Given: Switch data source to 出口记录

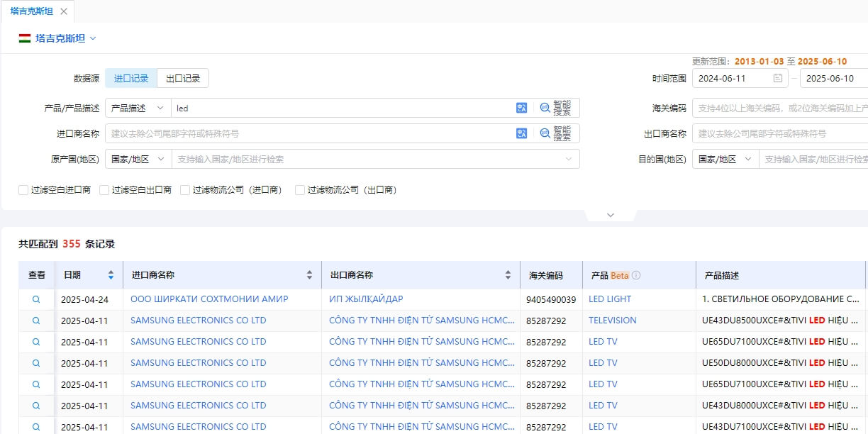Looking at the screenshot, I should 183,79.
